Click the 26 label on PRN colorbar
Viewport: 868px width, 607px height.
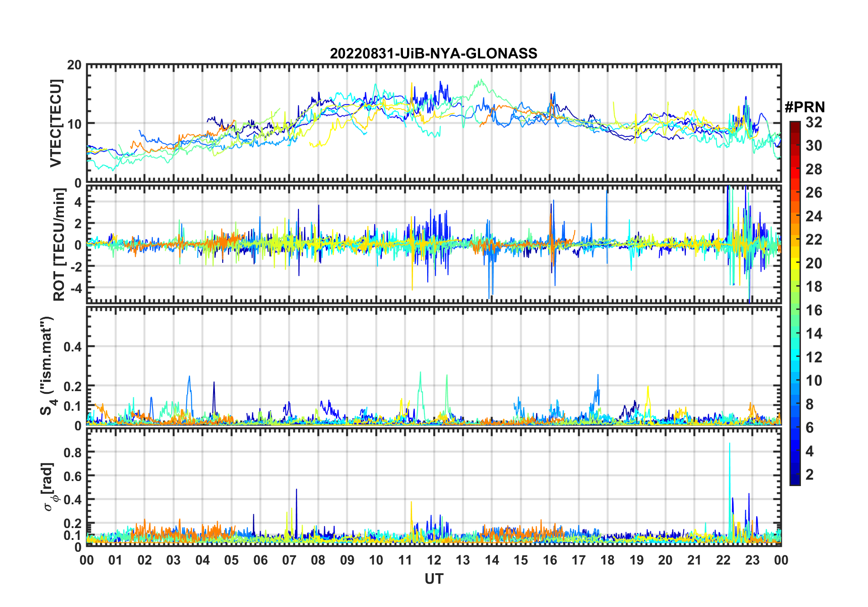click(x=814, y=193)
